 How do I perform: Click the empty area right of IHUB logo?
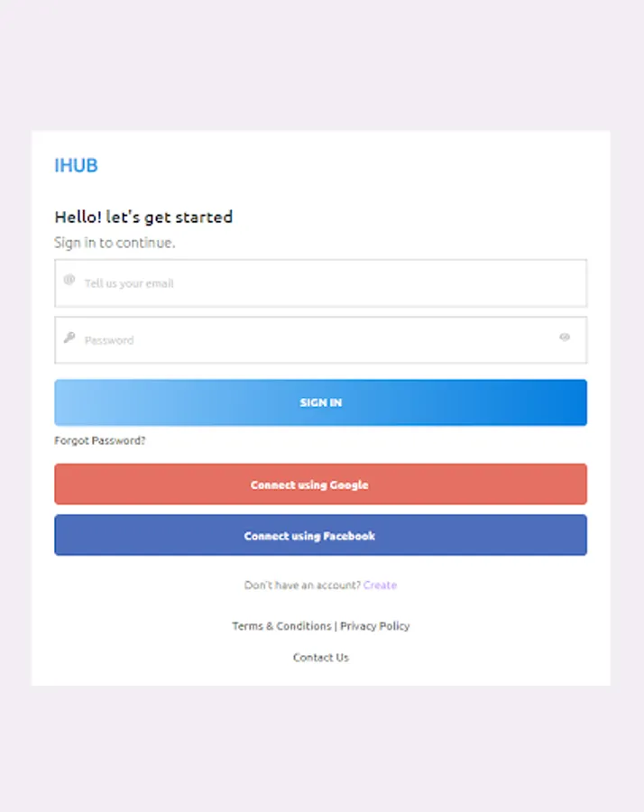[x=342, y=165]
